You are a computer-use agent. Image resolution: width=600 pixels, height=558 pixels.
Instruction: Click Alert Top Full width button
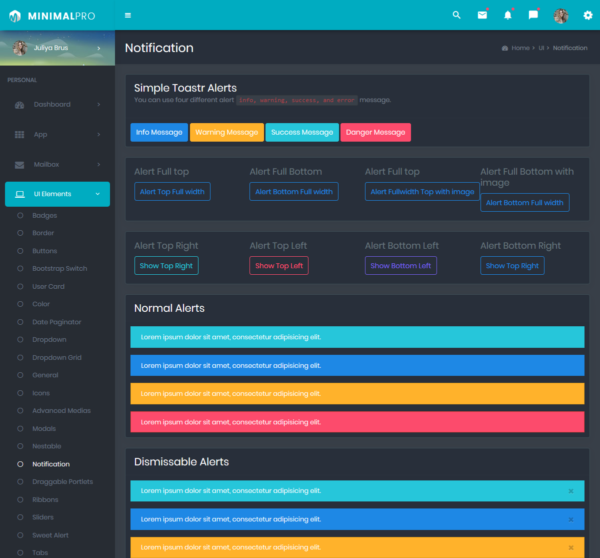172,192
